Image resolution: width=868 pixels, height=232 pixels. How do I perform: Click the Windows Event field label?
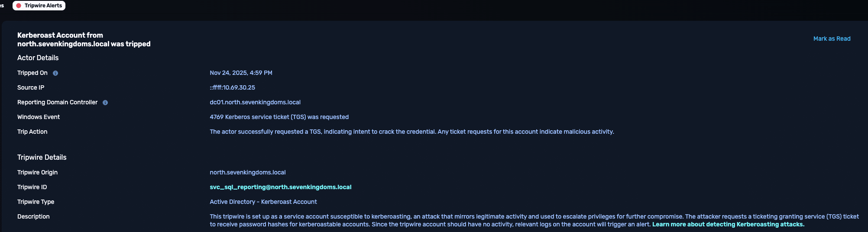pyautogui.click(x=39, y=117)
